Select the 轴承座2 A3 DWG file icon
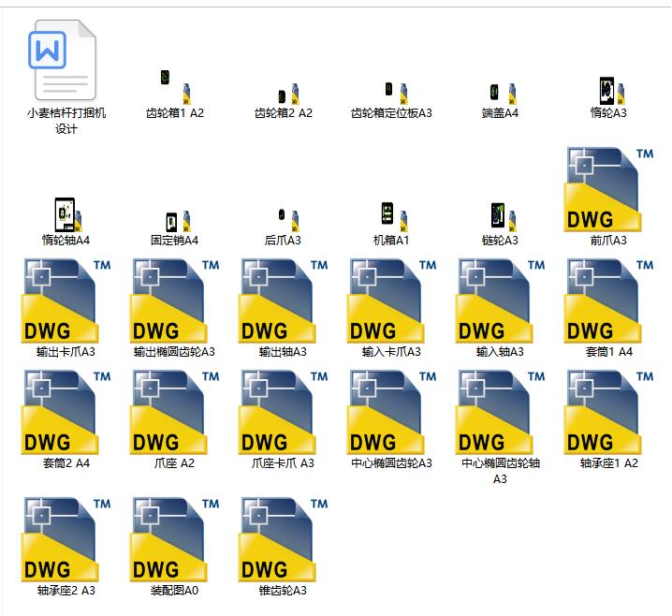 coord(66,539)
